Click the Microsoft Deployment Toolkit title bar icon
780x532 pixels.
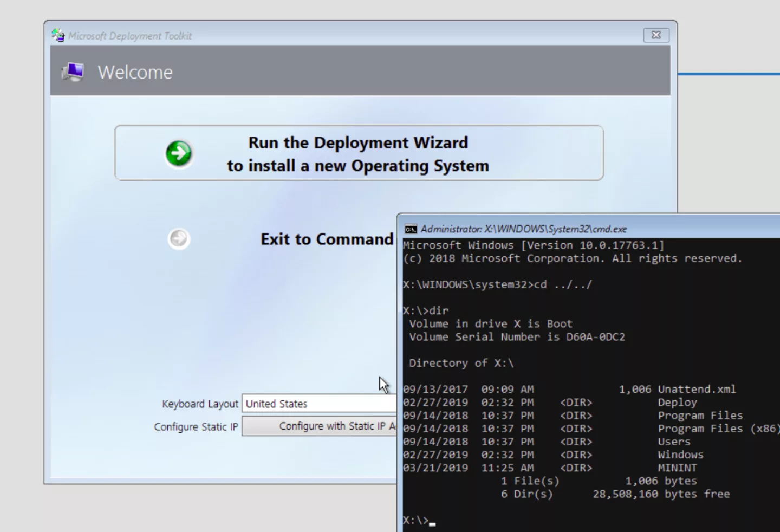coord(58,35)
